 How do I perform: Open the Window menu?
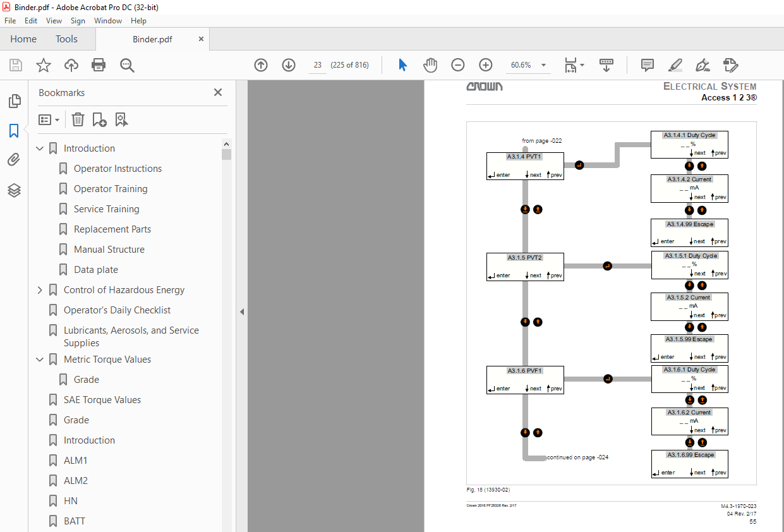108,21
